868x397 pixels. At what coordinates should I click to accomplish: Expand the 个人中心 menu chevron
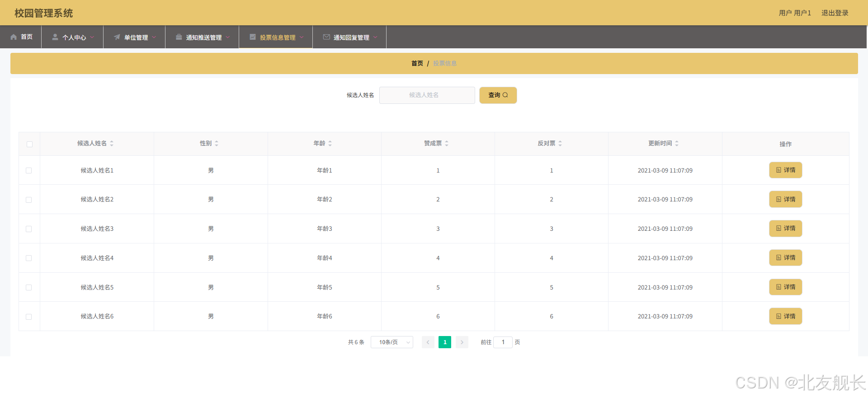tap(92, 37)
